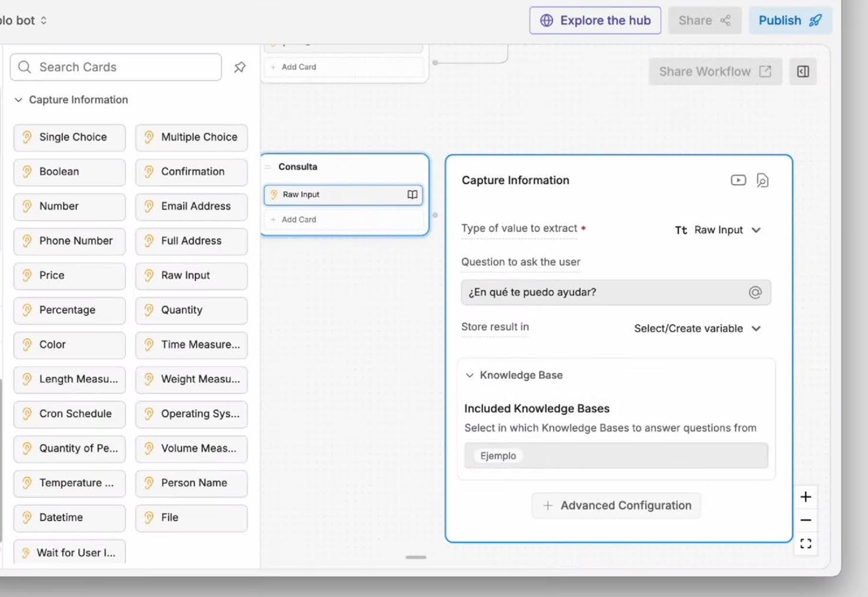868x597 pixels.
Task: Grab the bottom panel resize handle
Action: tap(416, 557)
